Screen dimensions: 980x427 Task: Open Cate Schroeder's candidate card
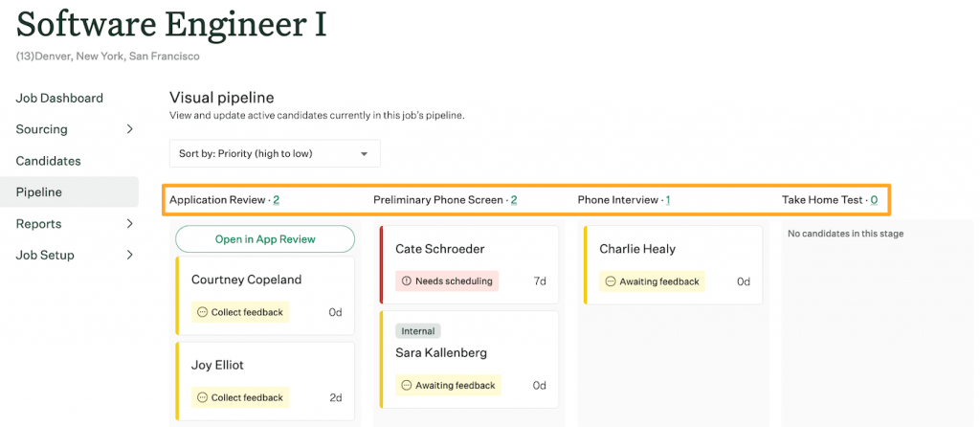point(469,265)
